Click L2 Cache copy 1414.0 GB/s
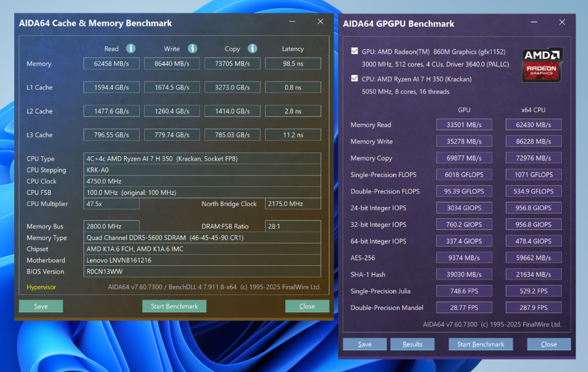The height and width of the screenshot is (372, 588). 232,111
